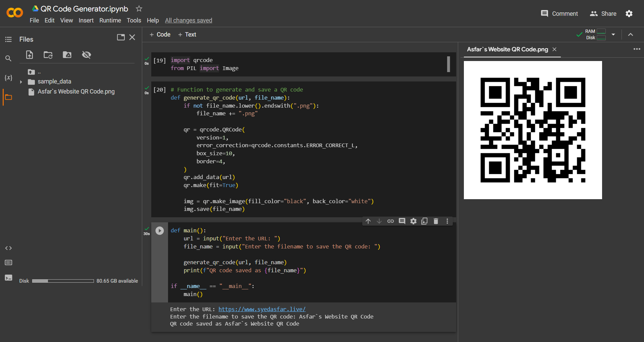644x342 pixels.
Task: Open the code snippets panel
Action: pyautogui.click(x=8, y=248)
